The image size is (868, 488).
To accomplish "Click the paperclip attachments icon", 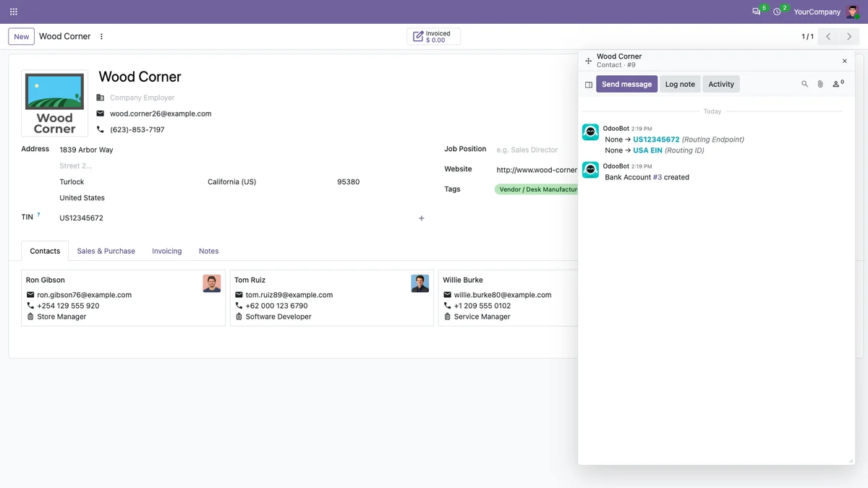I will pyautogui.click(x=820, y=84).
